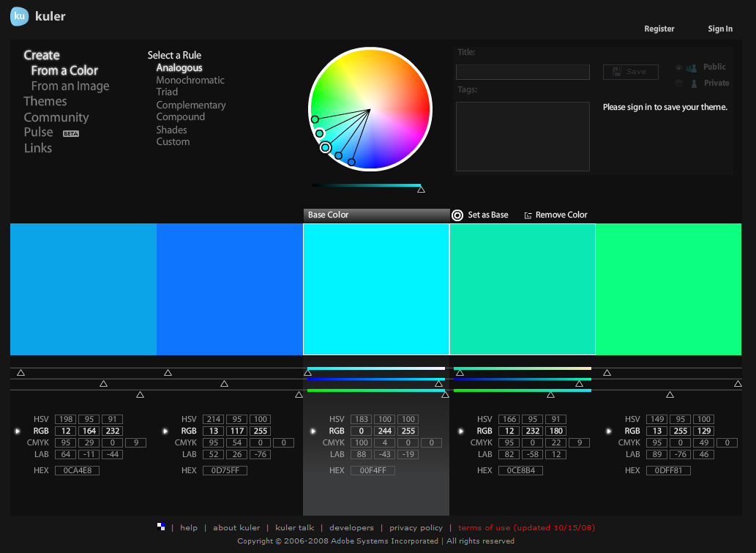Choose Monochromatic color rule
Viewport: 756px width, 553px height.
(x=190, y=80)
